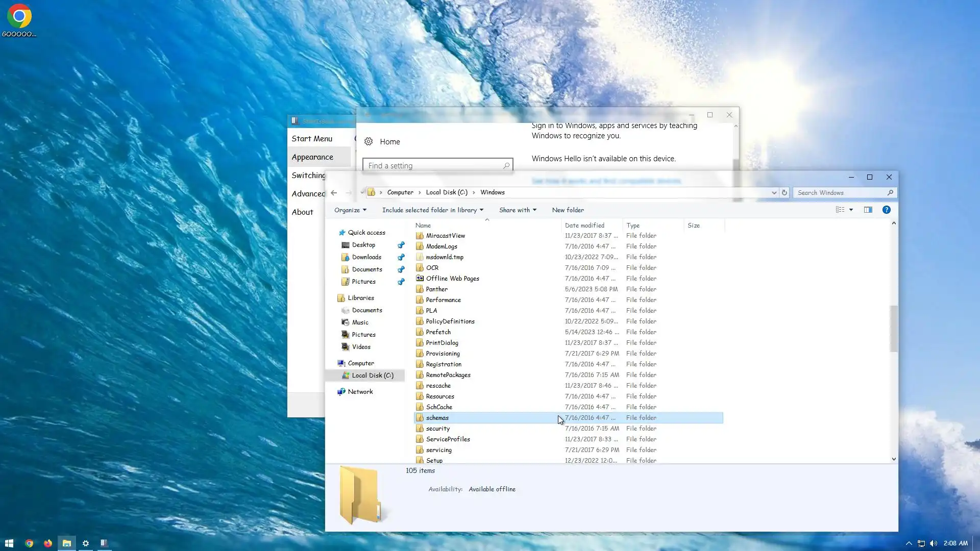980x551 pixels.
Task: Expand the view options dropdown arrow
Action: point(851,210)
